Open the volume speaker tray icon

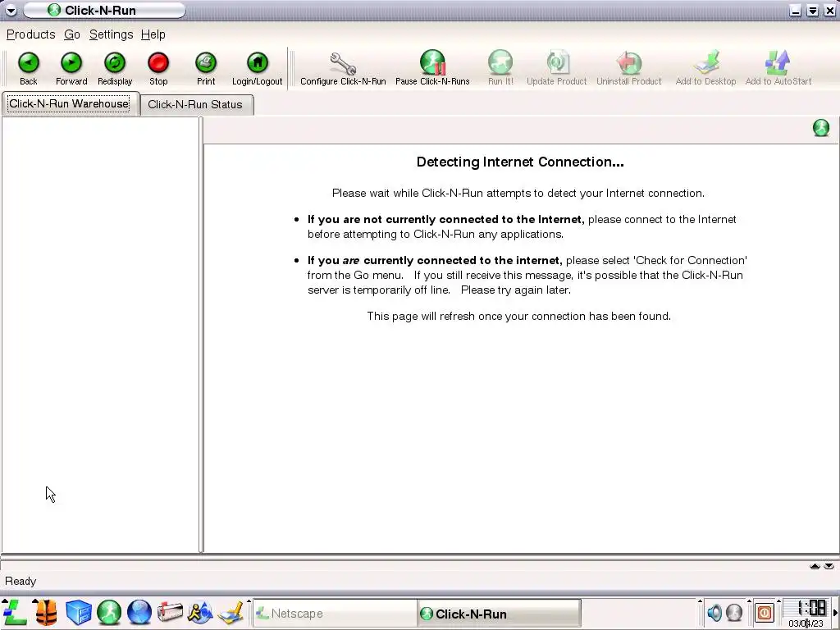[x=714, y=612]
